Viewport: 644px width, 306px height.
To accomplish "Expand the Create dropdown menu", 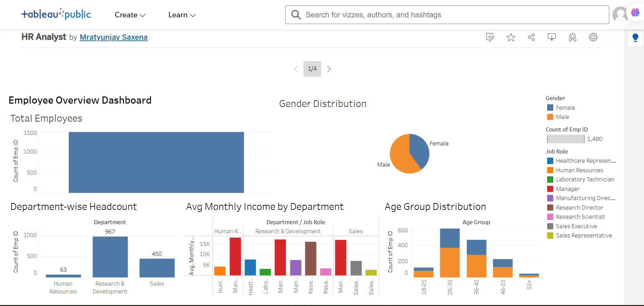I will click(x=130, y=15).
